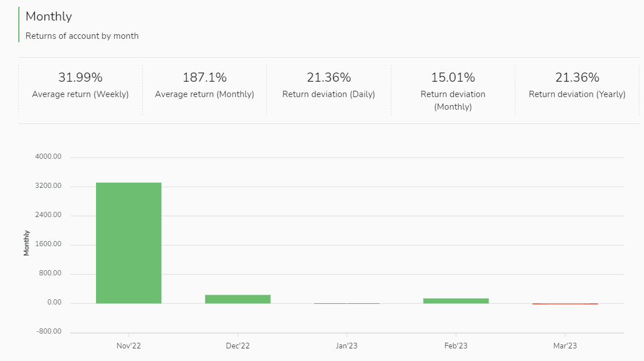Click the Nov'22 green bar
The image size is (644, 361).
coord(129,243)
